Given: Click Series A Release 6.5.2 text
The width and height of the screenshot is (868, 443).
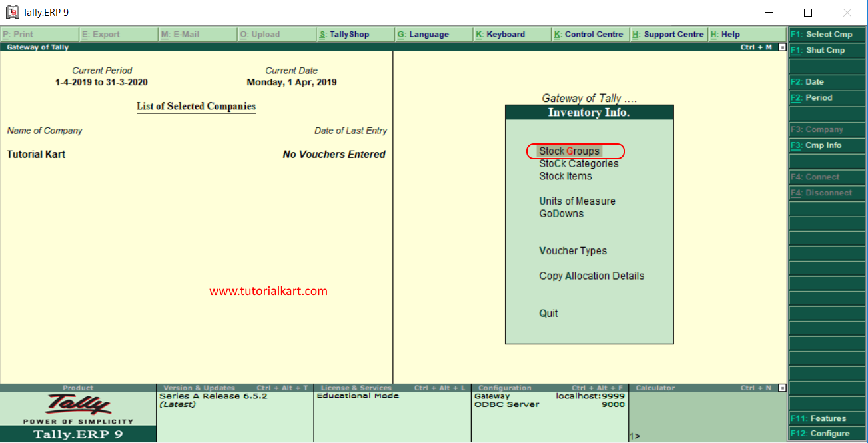Looking at the screenshot, I should coord(213,396).
